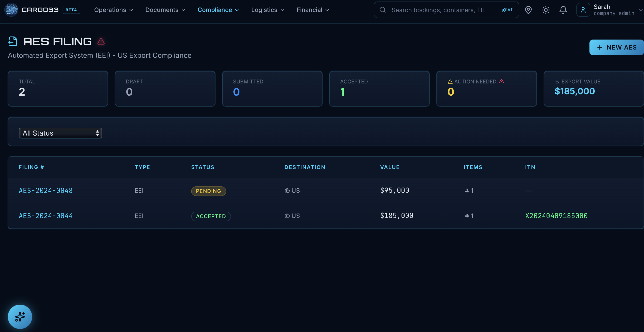Expand the Sarah user account chevron

point(640,10)
